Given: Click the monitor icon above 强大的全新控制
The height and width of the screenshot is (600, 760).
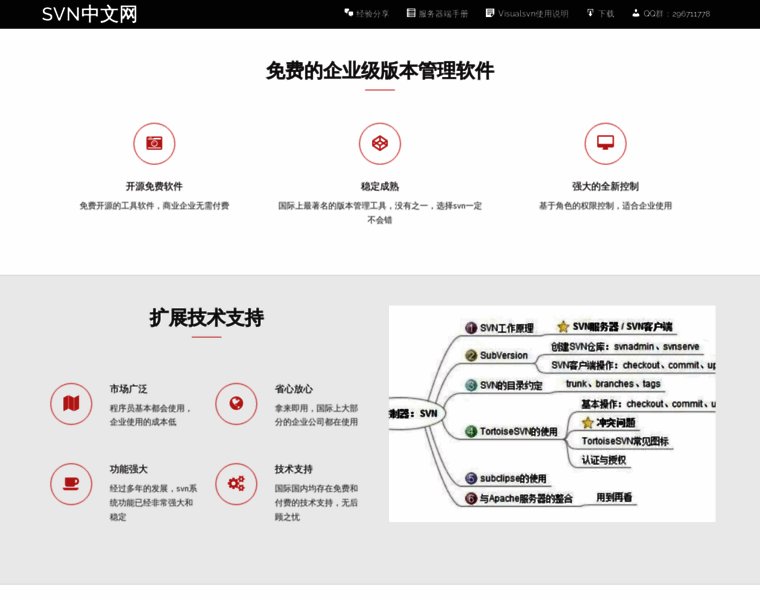Looking at the screenshot, I should [605, 143].
